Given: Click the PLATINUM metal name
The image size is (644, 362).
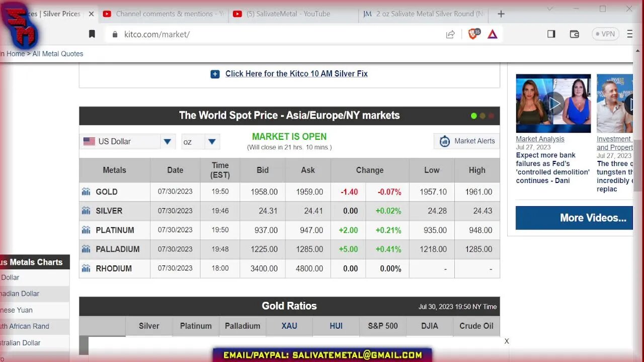Looking at the screenshot, I should [x=115, y=230].
